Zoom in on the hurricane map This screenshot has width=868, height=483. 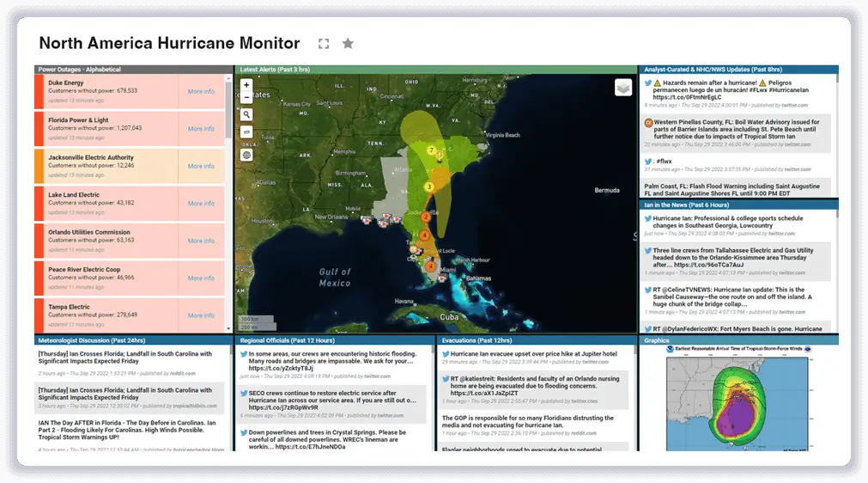[246, 85]
